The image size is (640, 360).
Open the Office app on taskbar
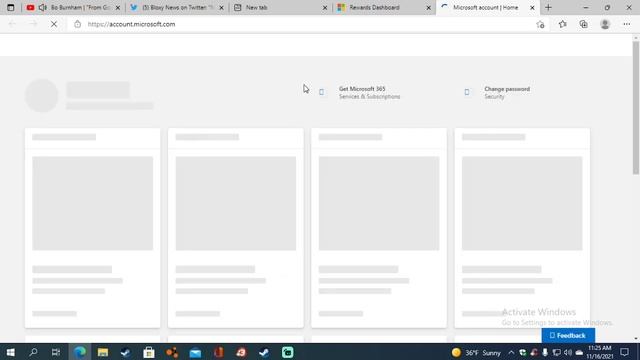[x=218, y=352]
